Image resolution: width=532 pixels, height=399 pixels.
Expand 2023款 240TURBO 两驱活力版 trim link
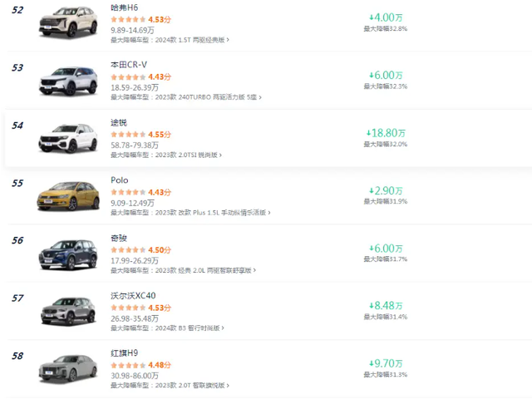point(209,97)
